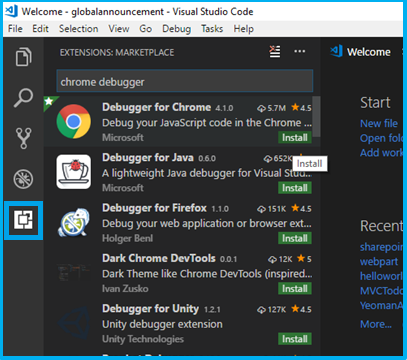Select the Dark Chrome DevTools title

tap(159, 258)
